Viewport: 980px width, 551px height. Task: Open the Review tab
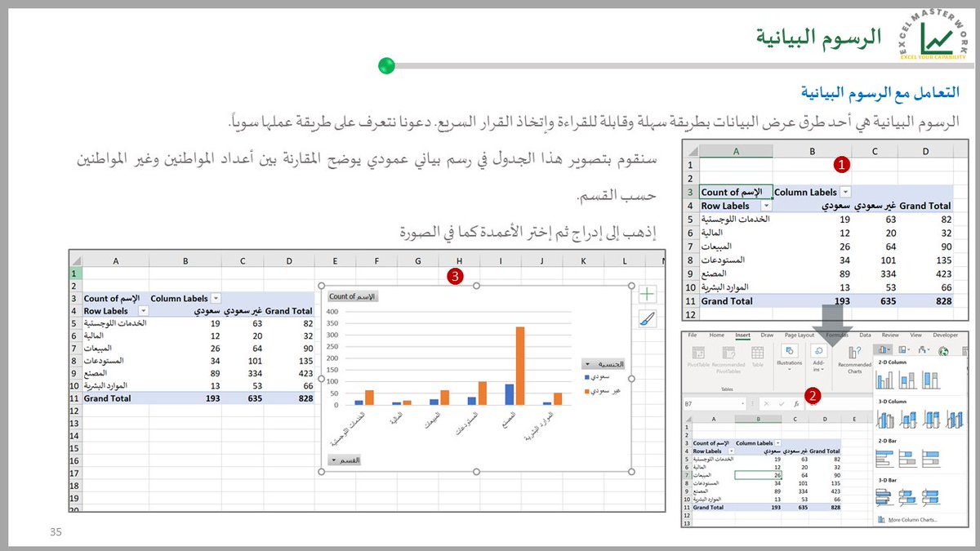click(x=890, y=335)
